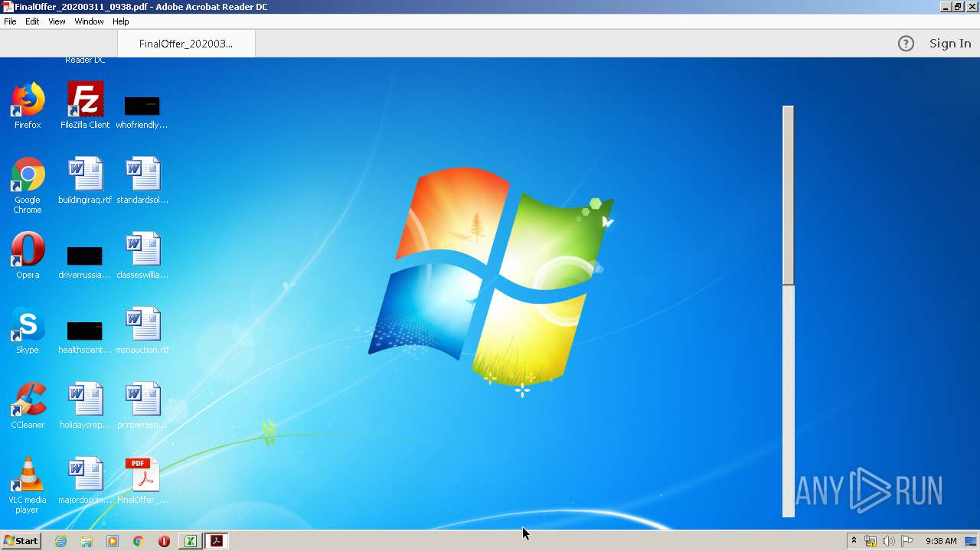Select the classeswillia document icon

point(142,256)
